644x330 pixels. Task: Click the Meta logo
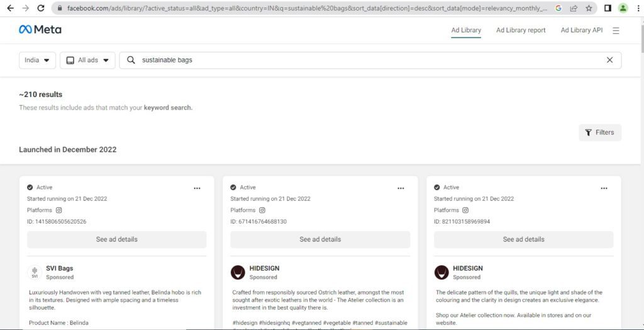click(40, 30)
